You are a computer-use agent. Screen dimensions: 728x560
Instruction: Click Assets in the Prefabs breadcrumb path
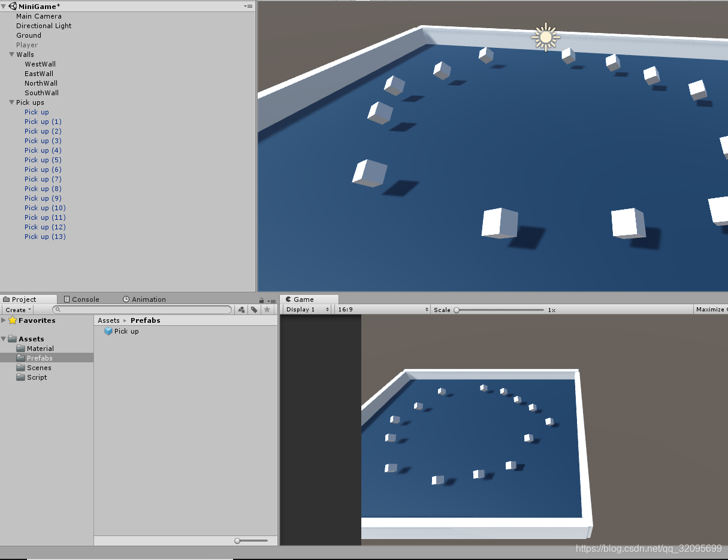click(108, 320)
